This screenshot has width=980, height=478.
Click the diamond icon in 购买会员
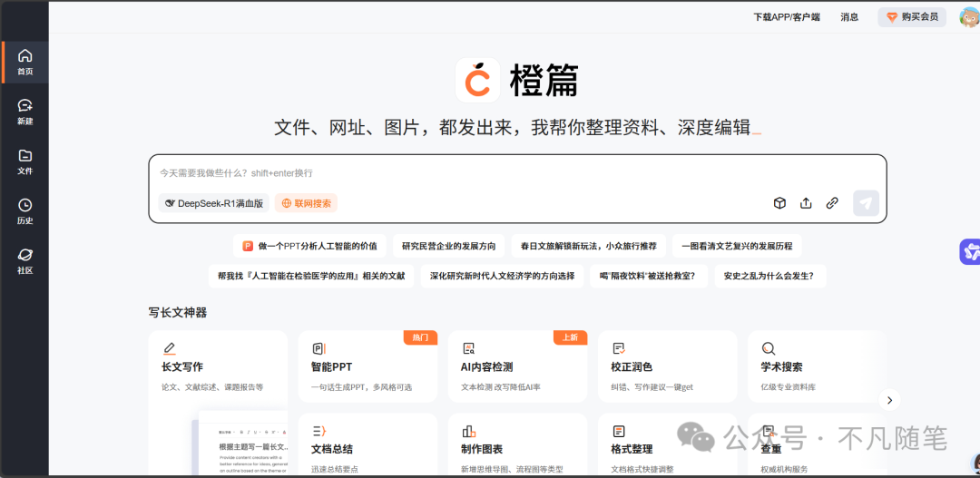(x=892, y=17)
